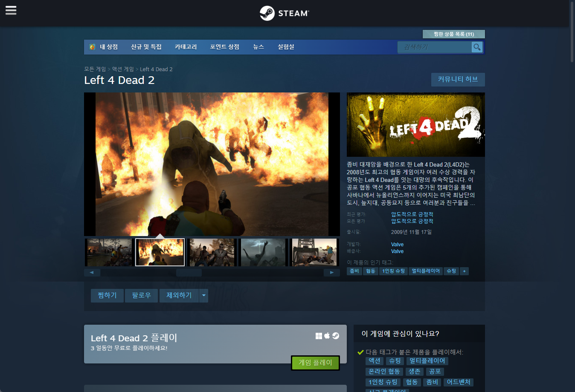This screenshot has width=575, height=392.
Task: Click the developer Valve link
Action: pyautogui.click(x=397, y=245)
